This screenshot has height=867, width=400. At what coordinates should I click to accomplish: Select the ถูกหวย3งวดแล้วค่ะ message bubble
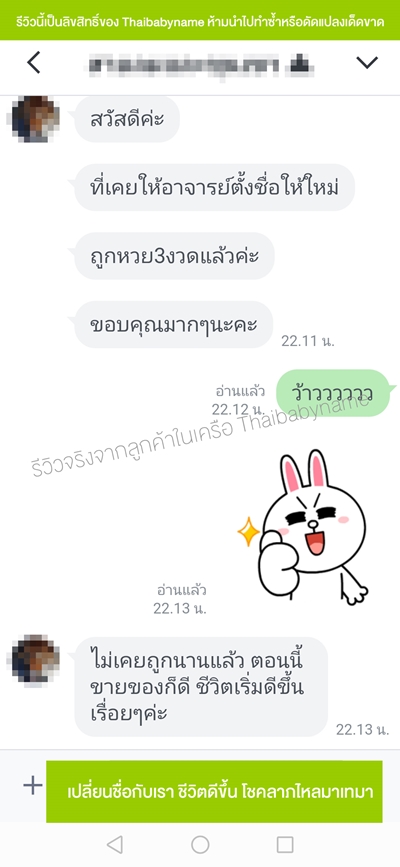coord(174,256)
